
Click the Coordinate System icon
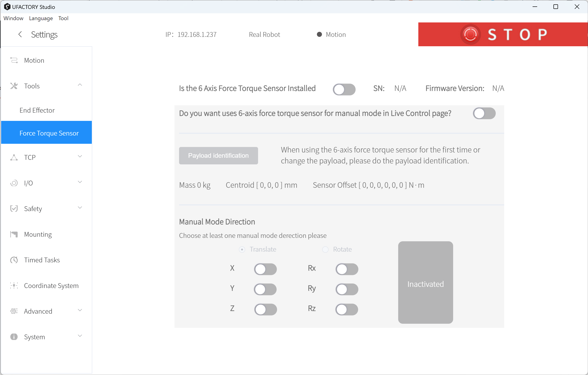click(x=14, y=285)
